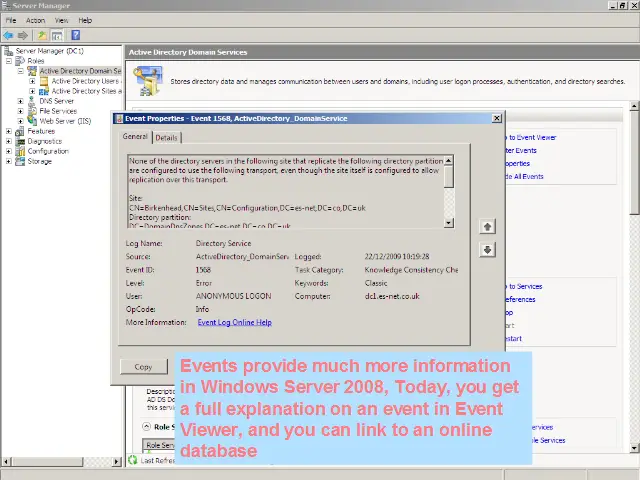Image resolution: width=640 pixels, height=480 pixels.
Task: Expand the Active Directory Users node
Action: click(32, 81)
